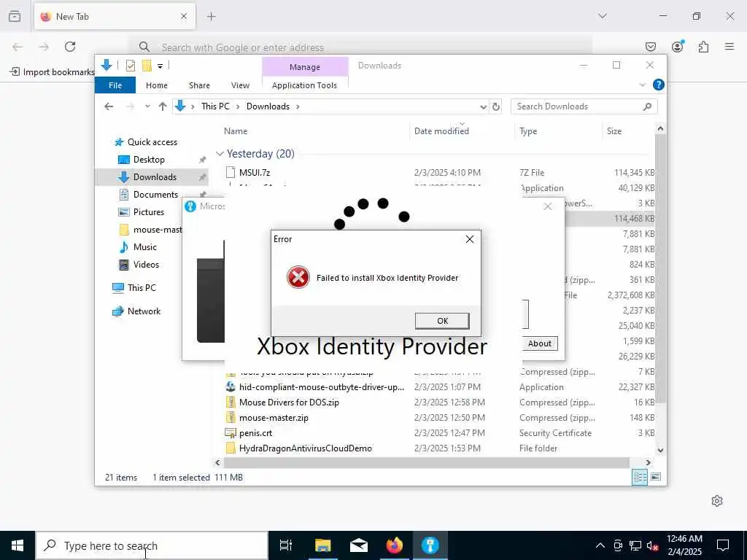Sort by Type column header

528,131
